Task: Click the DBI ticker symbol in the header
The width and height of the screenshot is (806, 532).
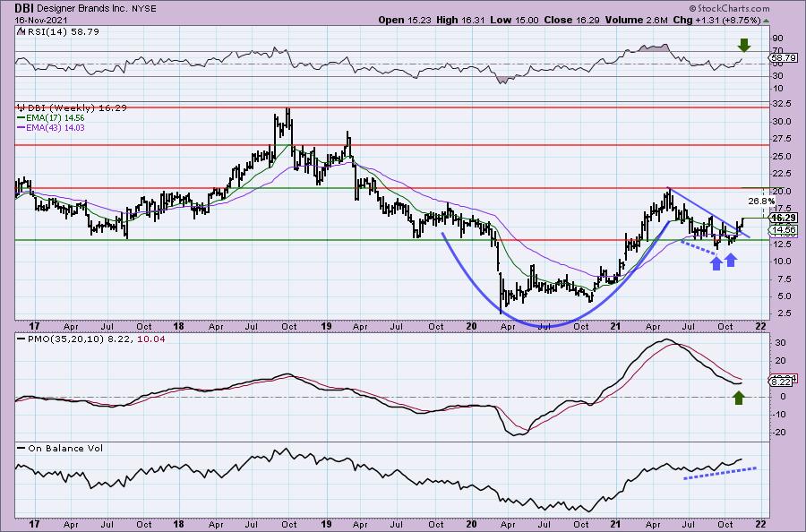Action: (x=23, y=8)
